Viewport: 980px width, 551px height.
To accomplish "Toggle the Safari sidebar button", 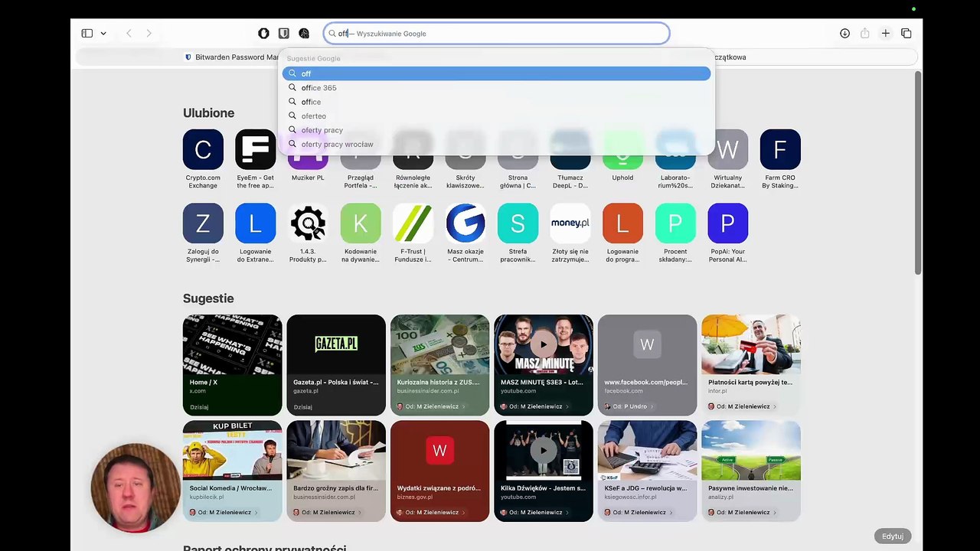I will coord(87,34).
